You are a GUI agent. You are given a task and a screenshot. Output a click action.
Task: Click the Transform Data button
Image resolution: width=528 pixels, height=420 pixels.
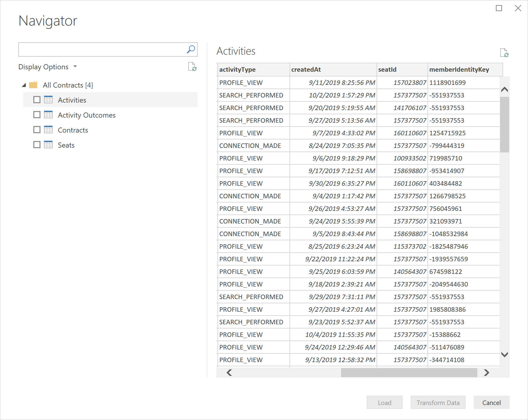438,403
